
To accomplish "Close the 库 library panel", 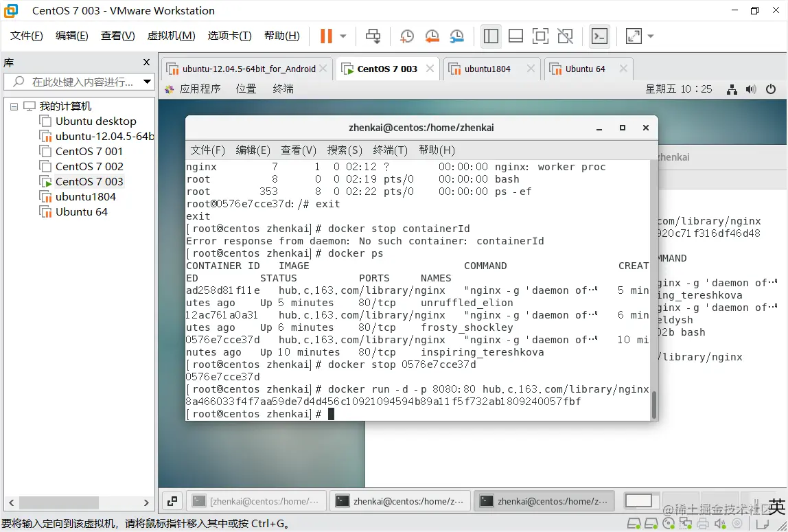I will 146,62.
